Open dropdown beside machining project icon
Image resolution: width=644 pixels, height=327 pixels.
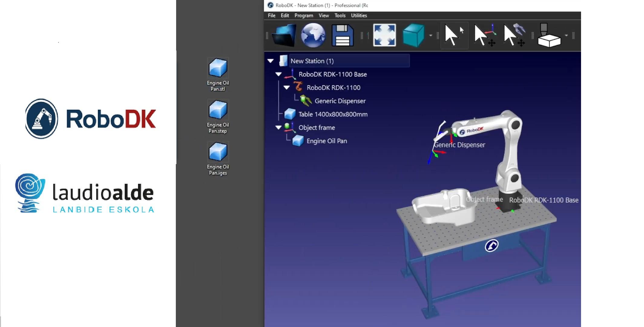566,35
